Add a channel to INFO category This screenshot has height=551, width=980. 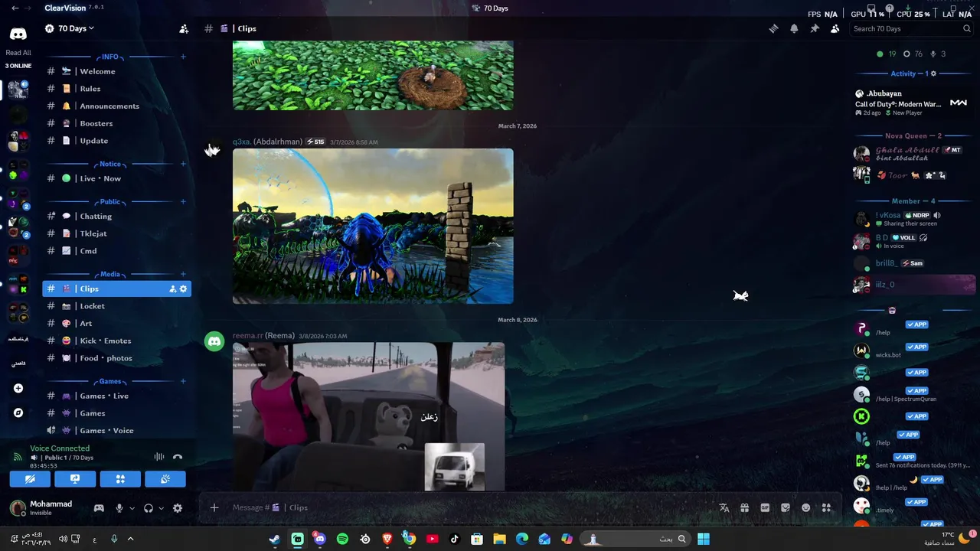[x=183, y=57]
